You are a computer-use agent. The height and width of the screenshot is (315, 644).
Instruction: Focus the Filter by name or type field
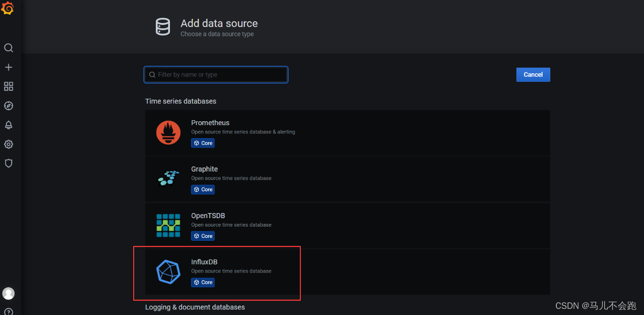[216, 75]
